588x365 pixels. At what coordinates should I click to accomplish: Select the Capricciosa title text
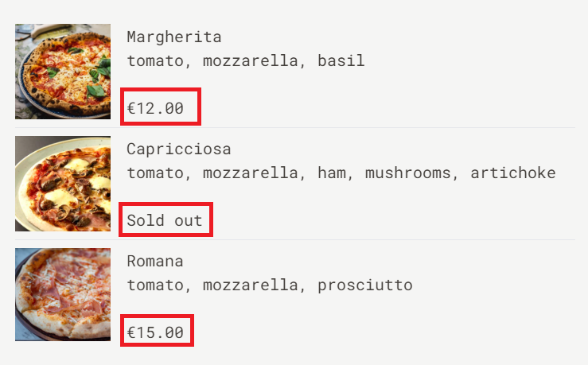click(178, 149)
